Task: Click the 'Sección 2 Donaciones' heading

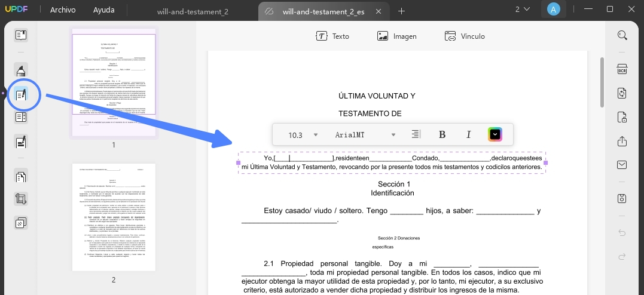Action: (x=399, y=238)
